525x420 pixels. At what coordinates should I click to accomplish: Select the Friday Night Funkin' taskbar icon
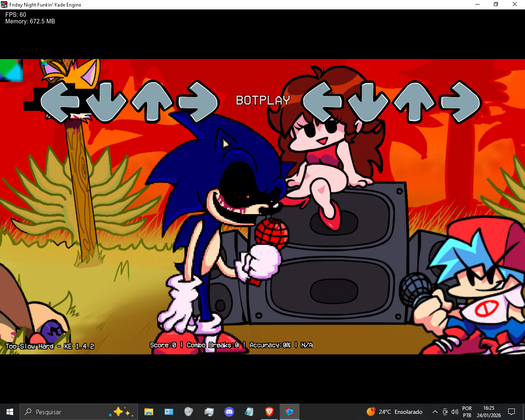pyautogui.click(x=290, y=412)
